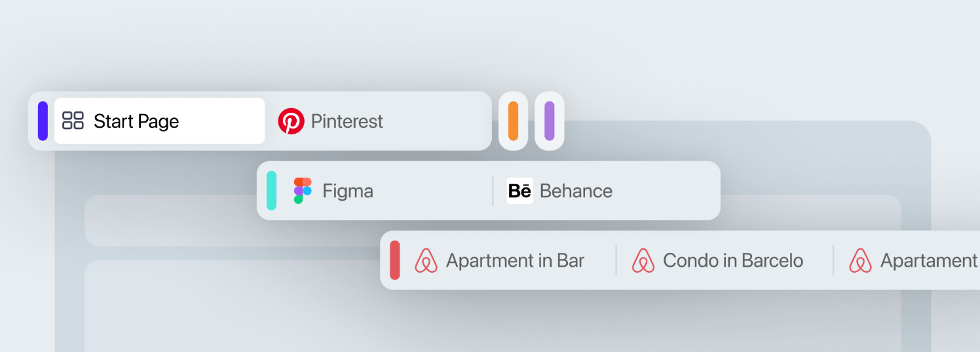
Task: Toggle the dark violet Start Page group handle
Action: point(43,121)
